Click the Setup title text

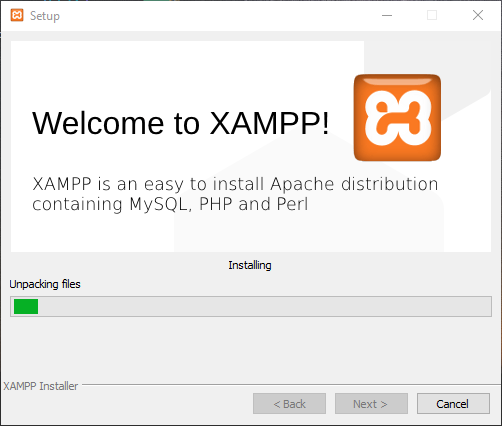[45, 16]
